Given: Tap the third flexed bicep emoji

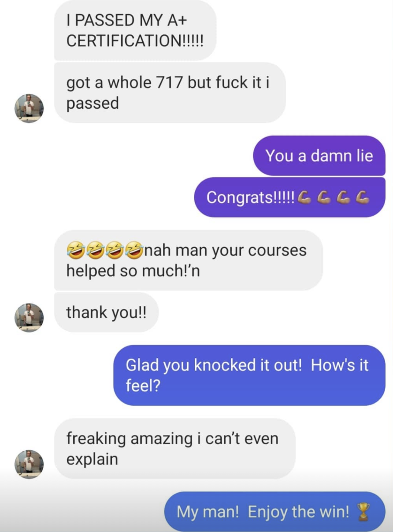Looking at the screenshot, I should [x=343, y=198].
